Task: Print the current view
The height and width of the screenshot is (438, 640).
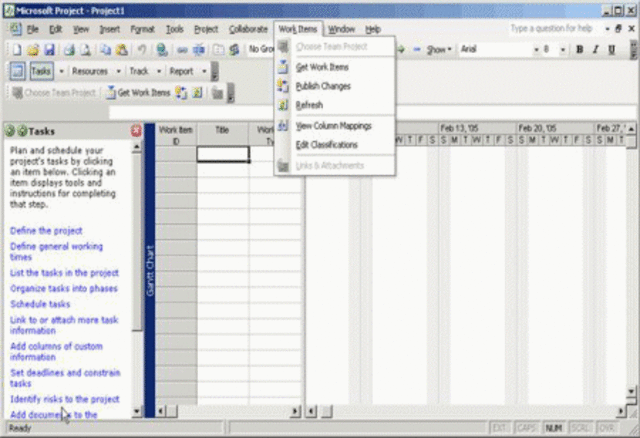Action: pos(69,49)
